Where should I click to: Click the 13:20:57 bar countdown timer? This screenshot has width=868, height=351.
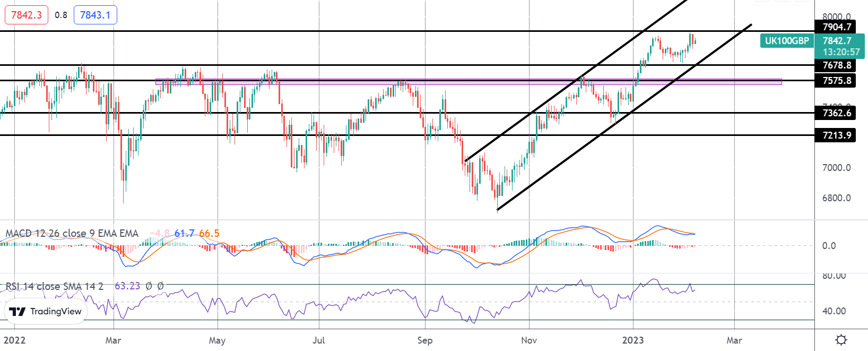pyautogui.click(x=841, y=52)
